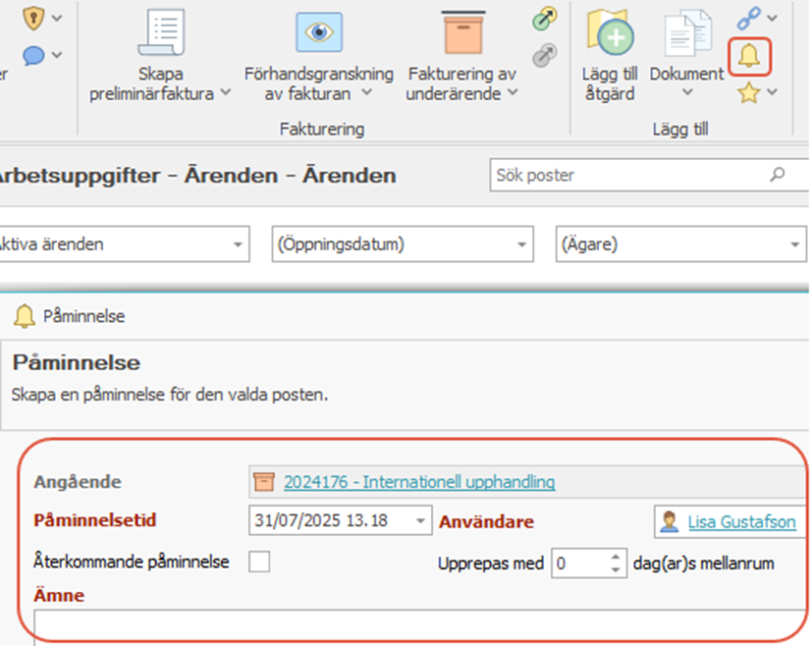Click the green link arrow icon
The image size is (812, 646).
(545, 19)
